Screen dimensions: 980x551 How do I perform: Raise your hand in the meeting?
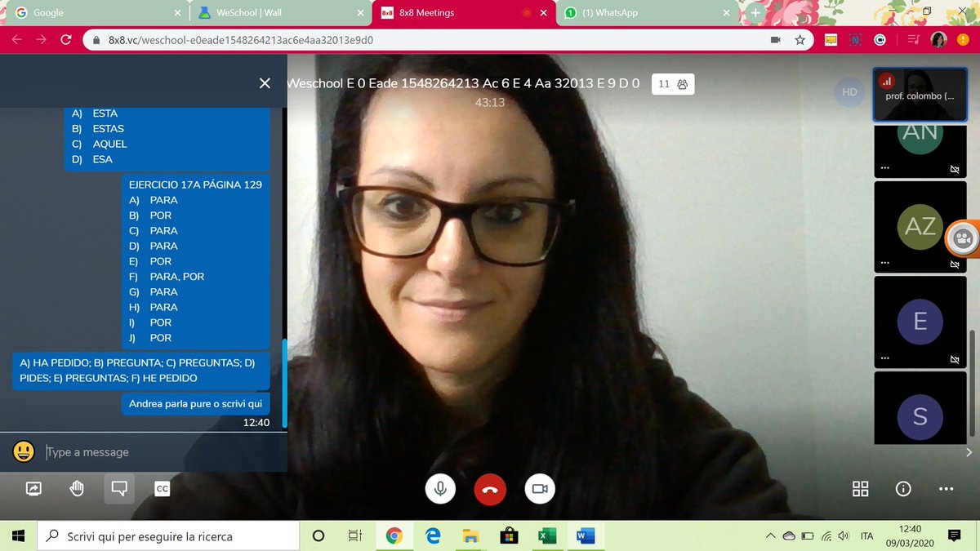pos(77,489)
